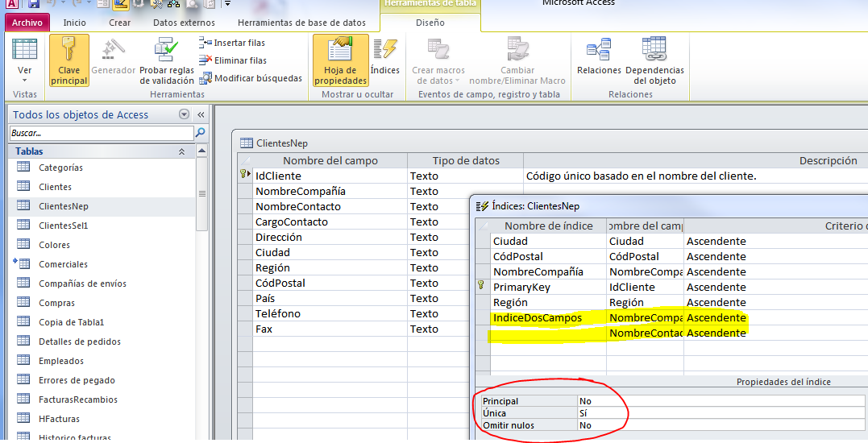Image resolution: width=868 pixels, height=443 pixels.
Task: Click the Tipo de datos column header
Action: click(466, 160)
